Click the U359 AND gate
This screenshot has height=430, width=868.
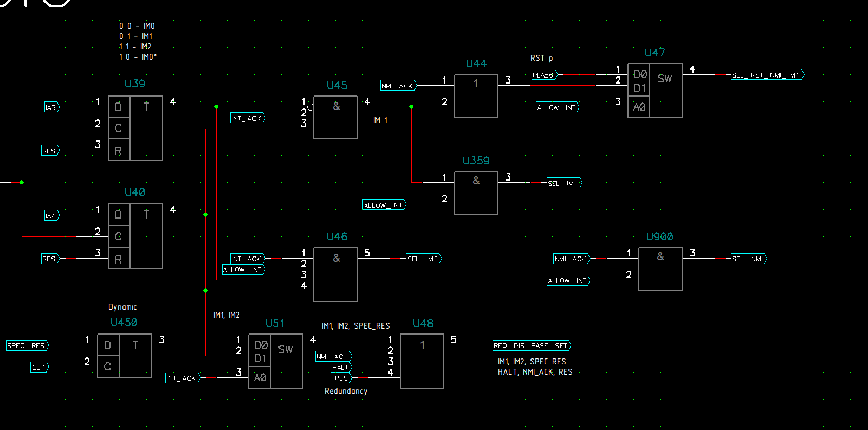pos(476,193)
